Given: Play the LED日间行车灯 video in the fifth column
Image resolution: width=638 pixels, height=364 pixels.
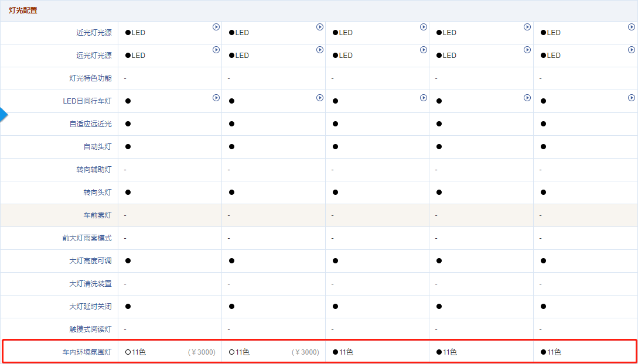Looking at the screenshot, I should coord(631,98).
